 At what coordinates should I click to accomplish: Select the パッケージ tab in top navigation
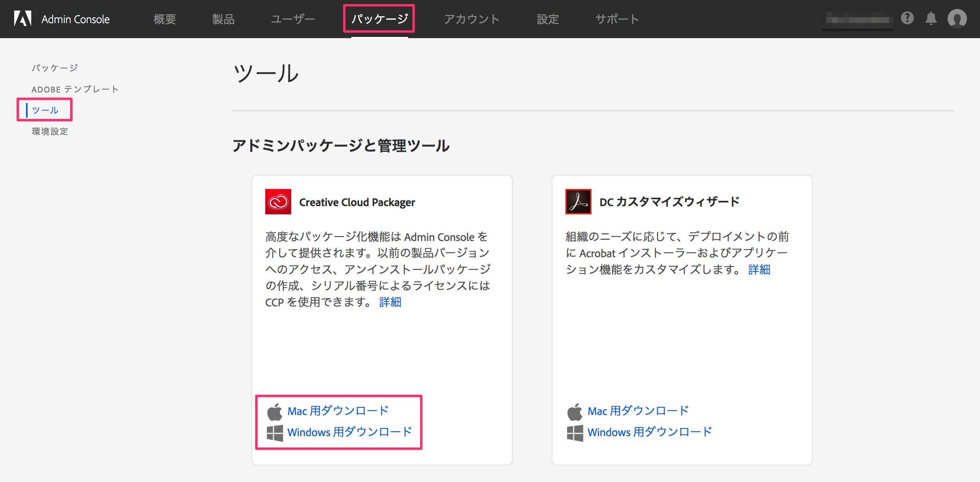[379, 19]
